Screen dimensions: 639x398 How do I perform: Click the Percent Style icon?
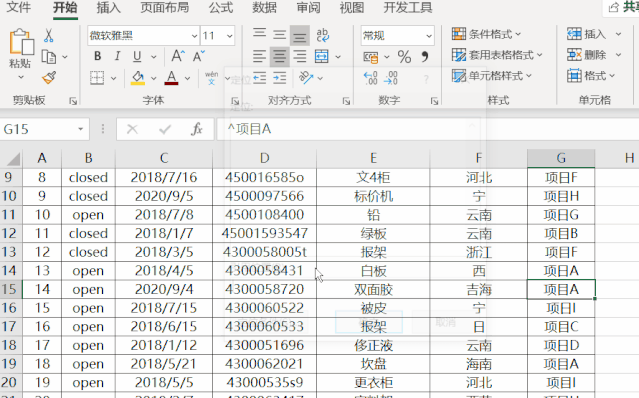[404, 57]
